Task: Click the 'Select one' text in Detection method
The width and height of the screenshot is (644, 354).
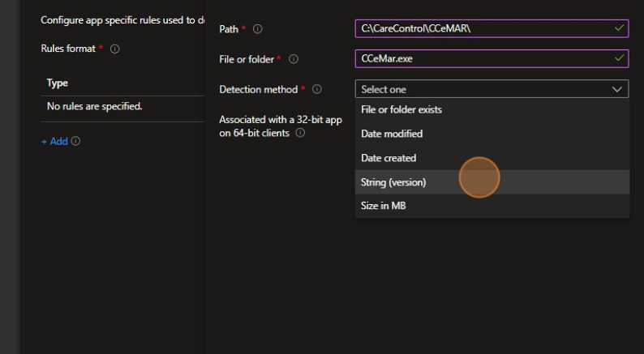Action: coord(384,89)
